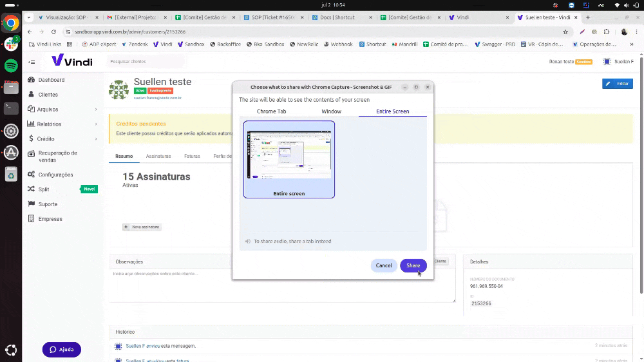
Task: Click the Empresas building icon
Action: (32, 219)
